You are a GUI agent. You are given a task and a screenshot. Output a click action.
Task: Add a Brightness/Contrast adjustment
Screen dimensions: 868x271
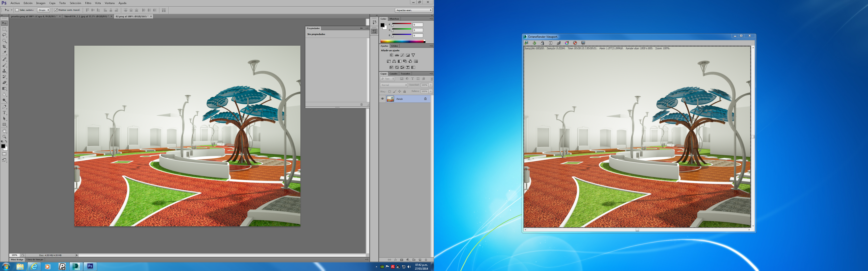tap(391, 55)
